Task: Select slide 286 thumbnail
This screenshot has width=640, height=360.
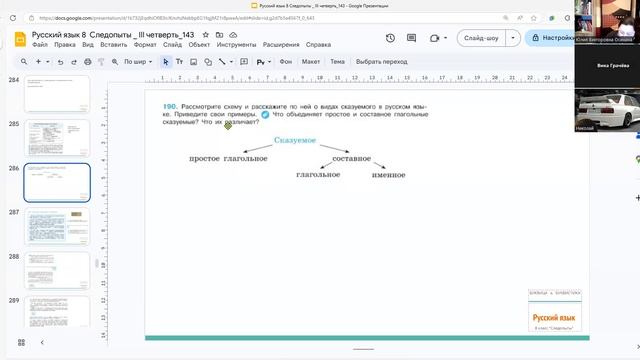Action: click(x=57, y=182)
